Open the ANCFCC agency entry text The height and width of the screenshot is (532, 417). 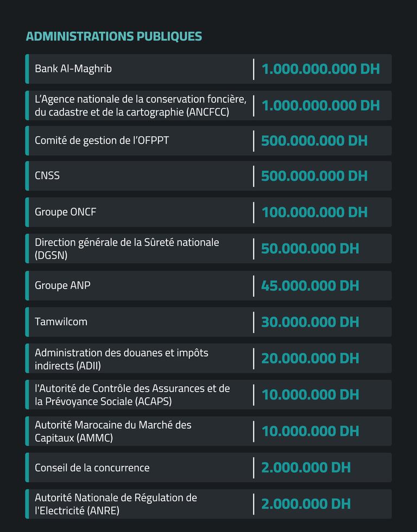140,105
